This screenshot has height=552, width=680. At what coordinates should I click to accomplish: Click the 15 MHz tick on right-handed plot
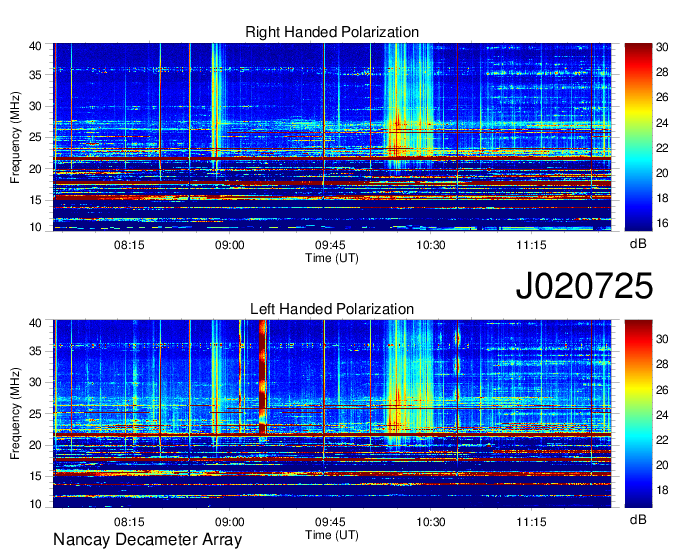coord(35,200)
